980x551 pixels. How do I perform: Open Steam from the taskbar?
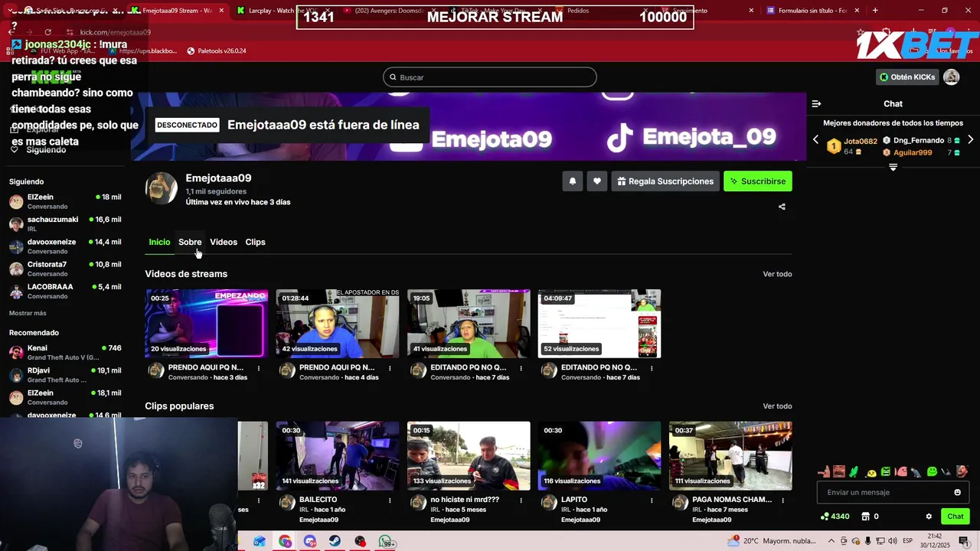335,541
